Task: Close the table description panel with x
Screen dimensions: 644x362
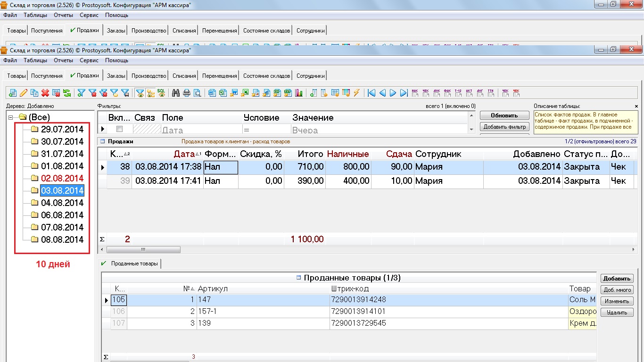Action: coord(636,107)
